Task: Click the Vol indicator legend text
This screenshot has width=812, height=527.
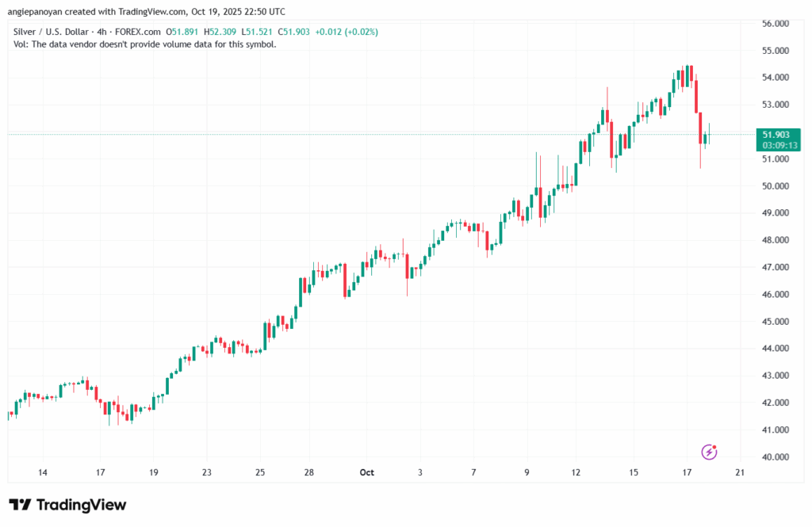Action: pos(144,44)
